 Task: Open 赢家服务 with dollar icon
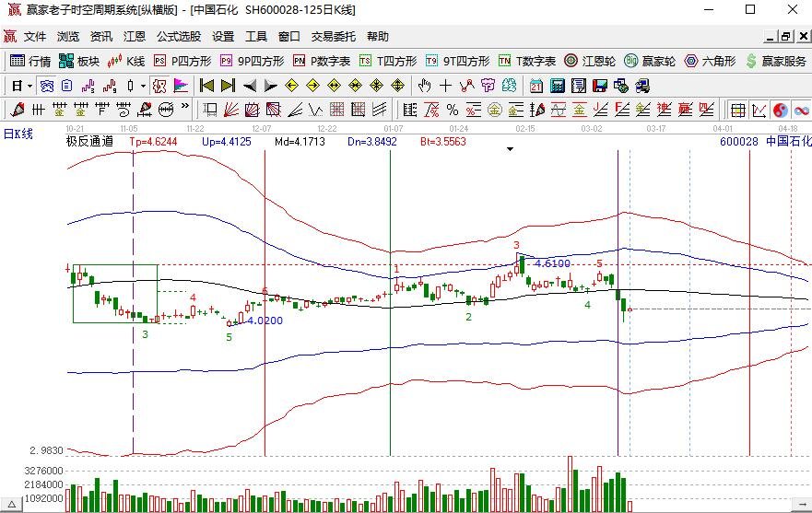pyautogui.click(x=776, y=61)
